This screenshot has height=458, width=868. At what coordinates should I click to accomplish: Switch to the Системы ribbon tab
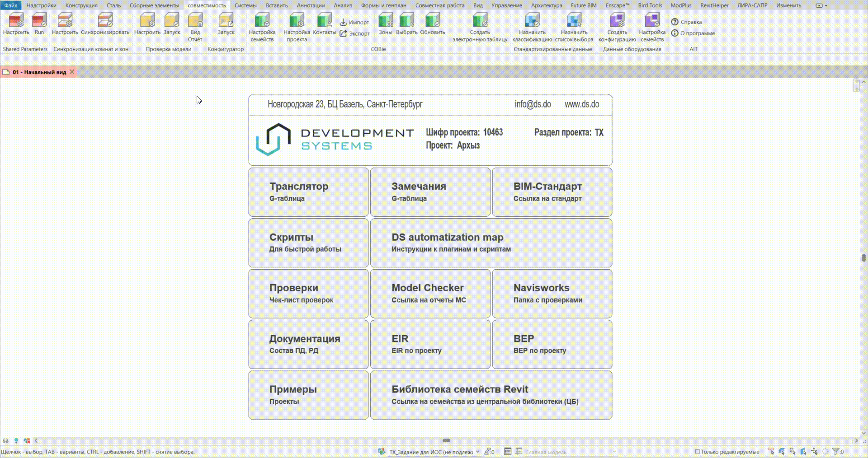[x=245, y=5]
